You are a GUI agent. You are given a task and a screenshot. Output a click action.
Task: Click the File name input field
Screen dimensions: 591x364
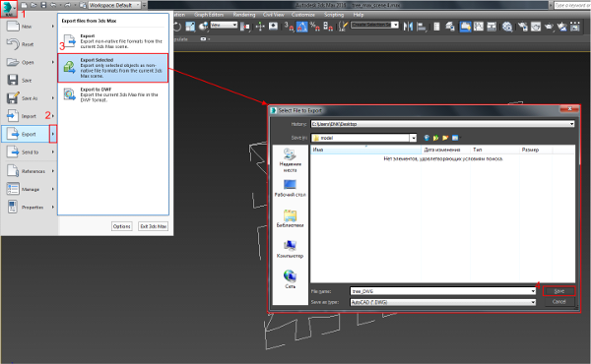click(442, 291)
